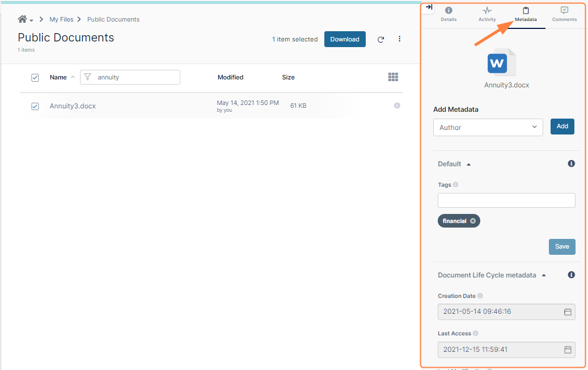Image resolution: width=588 pixels, height=370 pixels.
Task: Click inside the Tags input field
Action: (506, 200)
